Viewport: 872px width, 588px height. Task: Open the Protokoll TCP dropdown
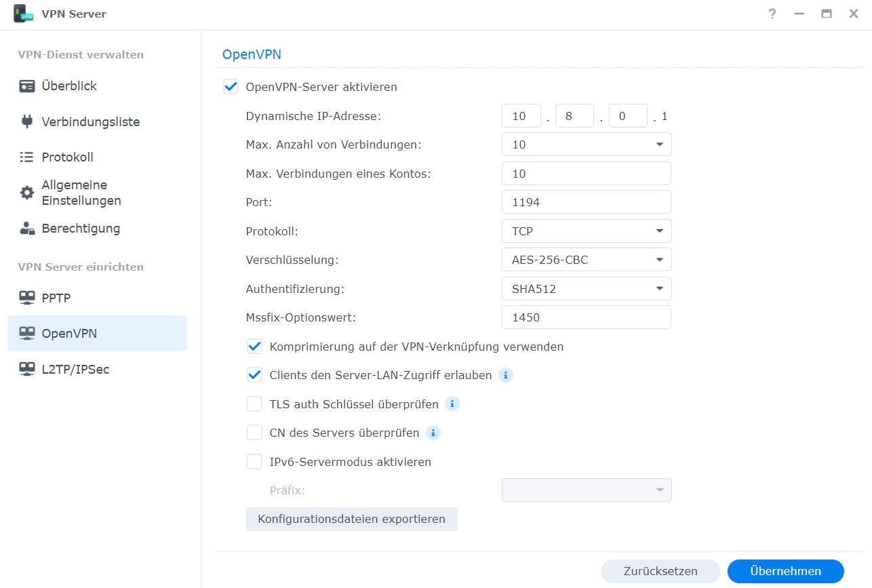point(587,231)
